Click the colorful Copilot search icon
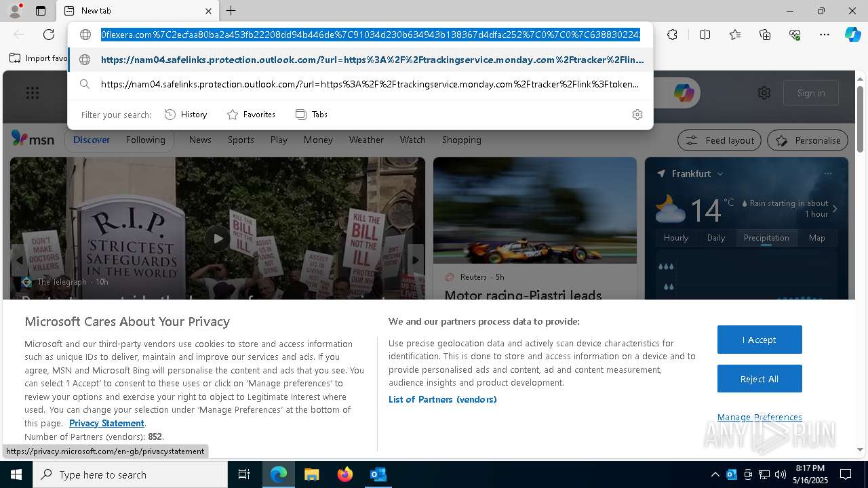The width and height of the screenshot is (868, 488). [684, 93]
